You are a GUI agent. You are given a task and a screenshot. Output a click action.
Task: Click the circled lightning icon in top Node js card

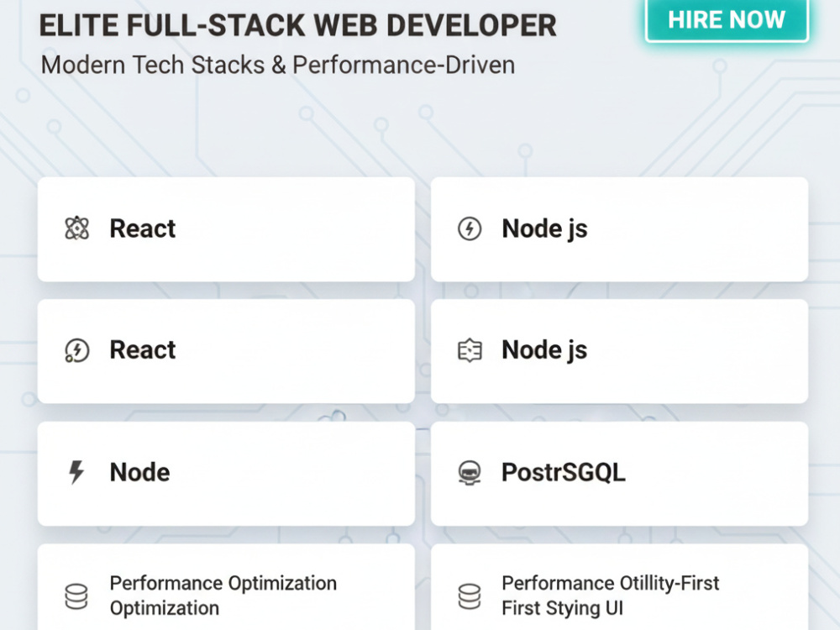pyautogui.click(x=470, y=228)
